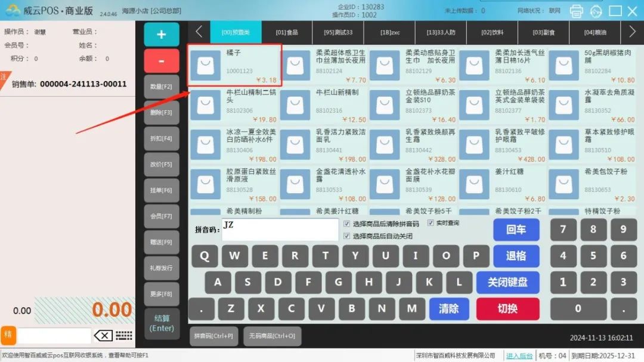The image size is (644, 362).
Task: Click the 会员[F7] button
Action: tap(162, 216)
